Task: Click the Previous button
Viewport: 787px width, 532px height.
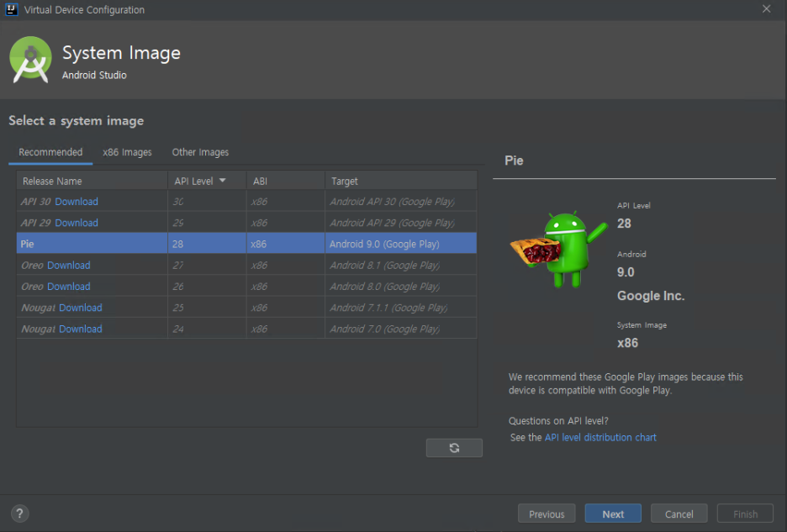Action: (547, 514)
